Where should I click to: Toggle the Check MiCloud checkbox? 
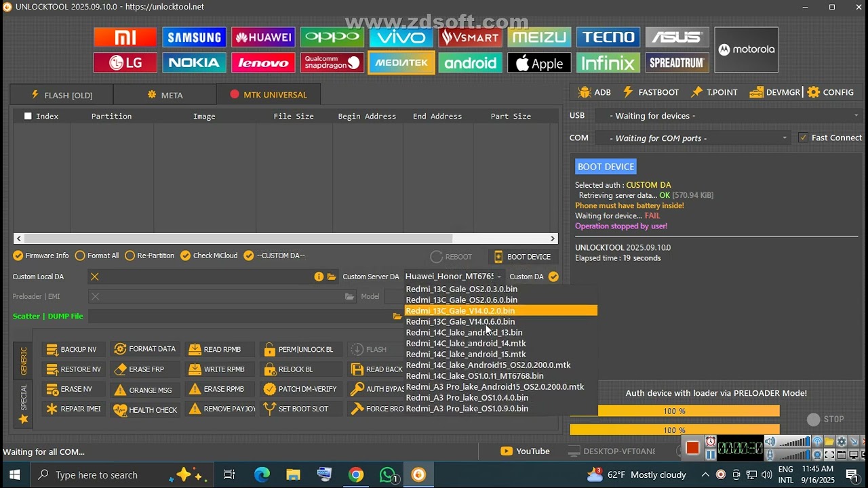click(x=185, y=256)
